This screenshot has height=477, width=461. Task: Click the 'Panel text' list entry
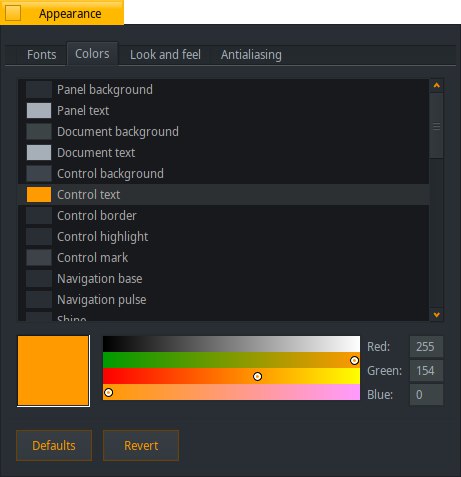[83, 111]
